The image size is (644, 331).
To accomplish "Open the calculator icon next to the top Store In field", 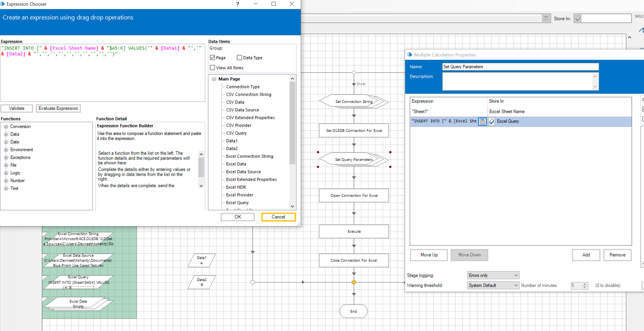I will 546,18.
